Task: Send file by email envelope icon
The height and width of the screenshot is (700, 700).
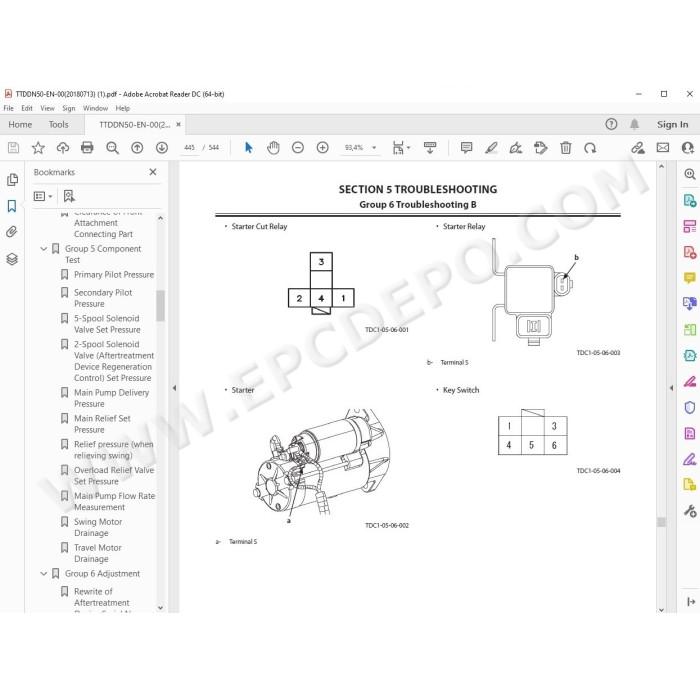Action: tap(663, 148)
